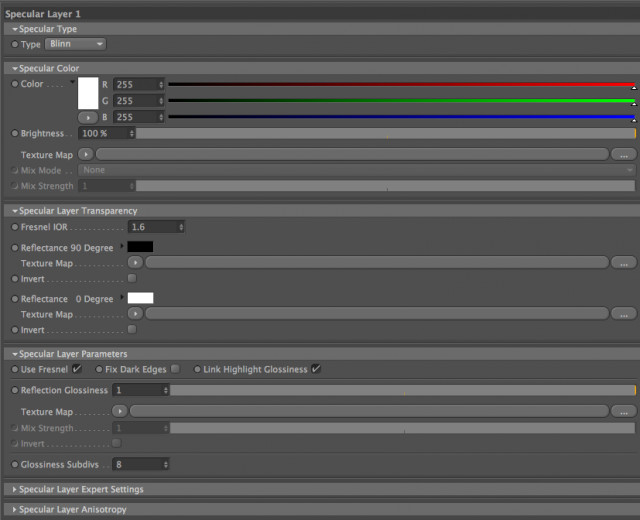Click the white Reflectance 0 Degree swatch

point(140,298)
